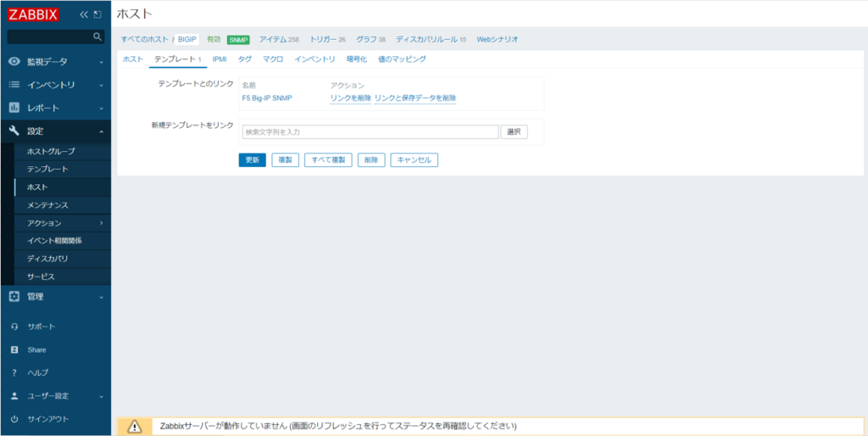Switch to the 暗号化 tab
The width and height of the screenshot is (868, 436).
click(x=356, y=59)
